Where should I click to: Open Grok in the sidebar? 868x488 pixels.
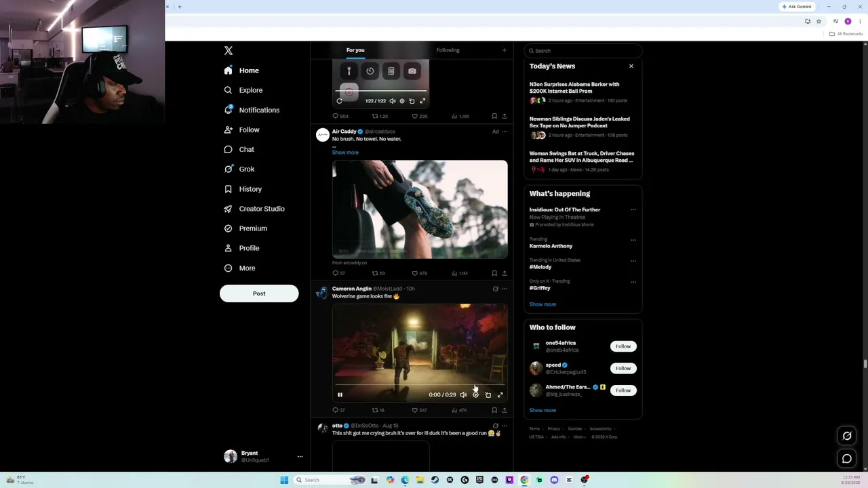(x=239, y=169)
